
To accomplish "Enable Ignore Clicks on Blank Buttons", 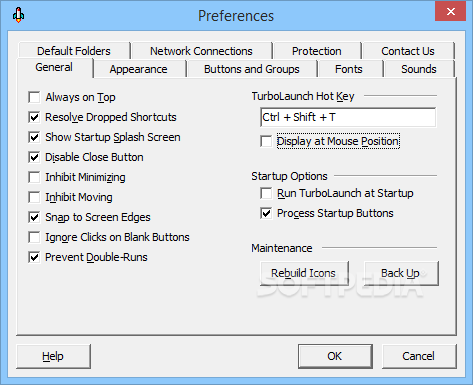I will 34,237.
